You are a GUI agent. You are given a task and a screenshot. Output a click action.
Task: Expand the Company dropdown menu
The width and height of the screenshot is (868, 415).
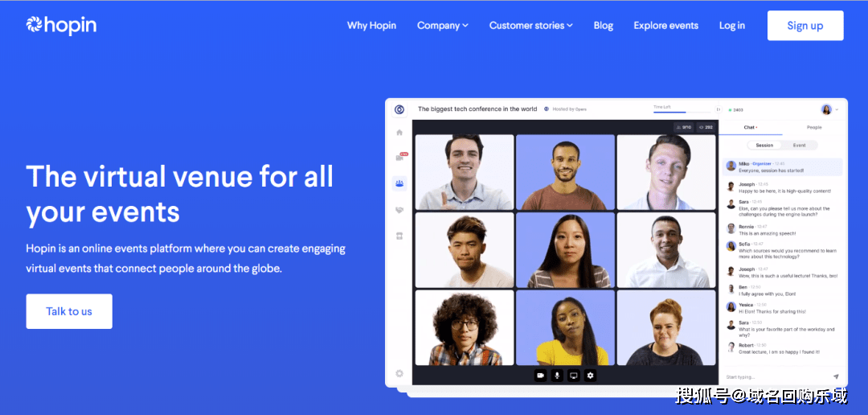point(443,26)
